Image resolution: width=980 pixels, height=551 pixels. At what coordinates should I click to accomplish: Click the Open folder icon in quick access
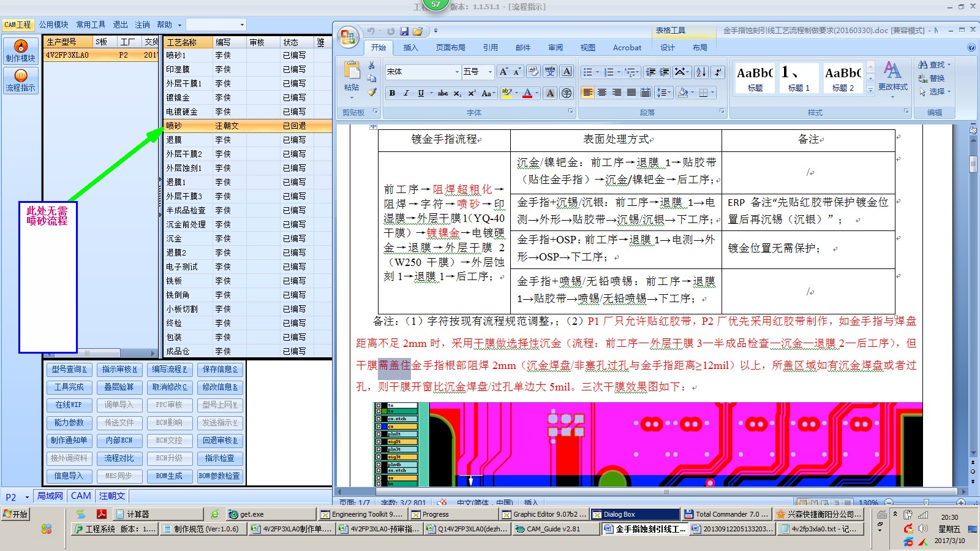pos(418,31)
